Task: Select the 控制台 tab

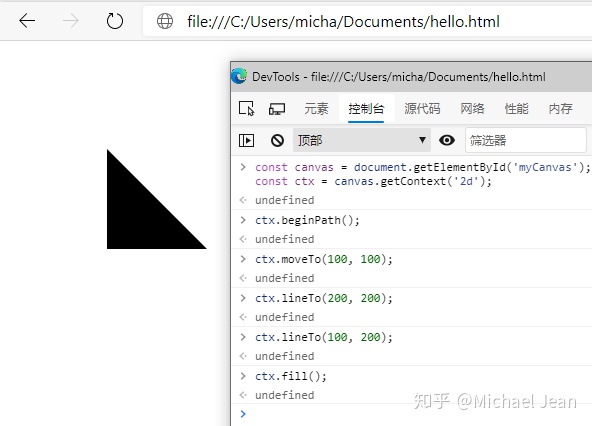Action: tap(366, 109)
